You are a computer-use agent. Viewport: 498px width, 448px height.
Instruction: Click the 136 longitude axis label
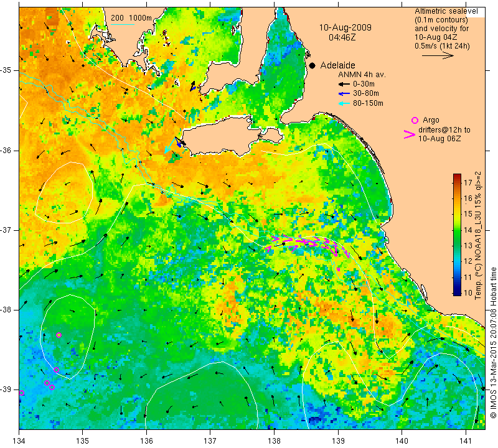coord(146,441)
